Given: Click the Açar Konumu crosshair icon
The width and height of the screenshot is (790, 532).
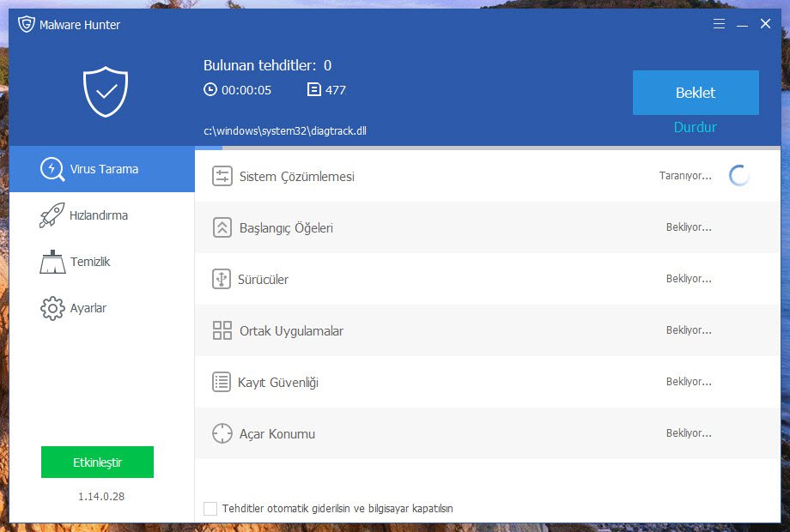Looking at the screenshot, I should [222, 433].
